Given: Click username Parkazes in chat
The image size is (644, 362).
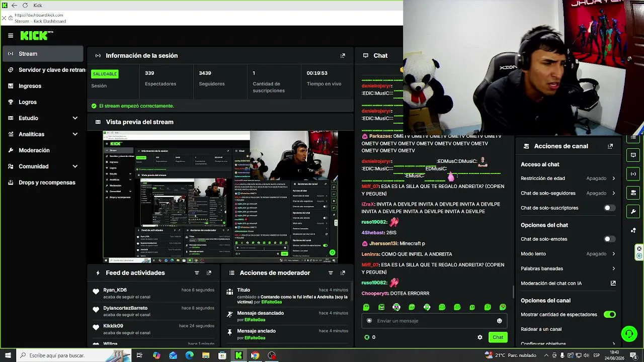Looking at the screenshot, I should click(x=380, y=136).
